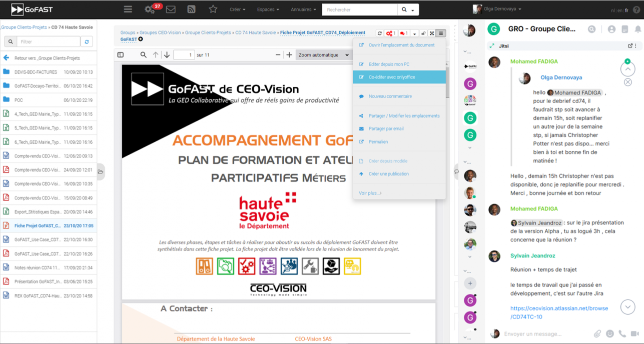Open the search magnifier in the GRO chat header
This screenshot has width=644, height=344.
click(x=592, y=29)
